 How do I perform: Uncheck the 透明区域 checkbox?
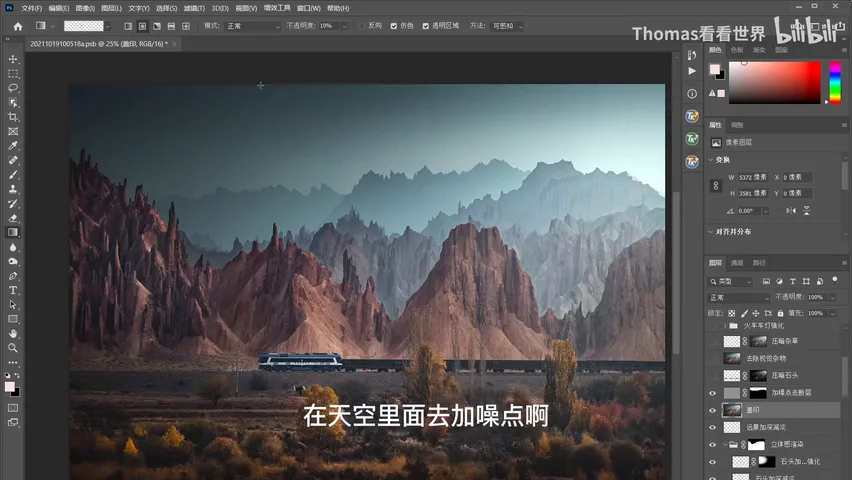point(425,26)
